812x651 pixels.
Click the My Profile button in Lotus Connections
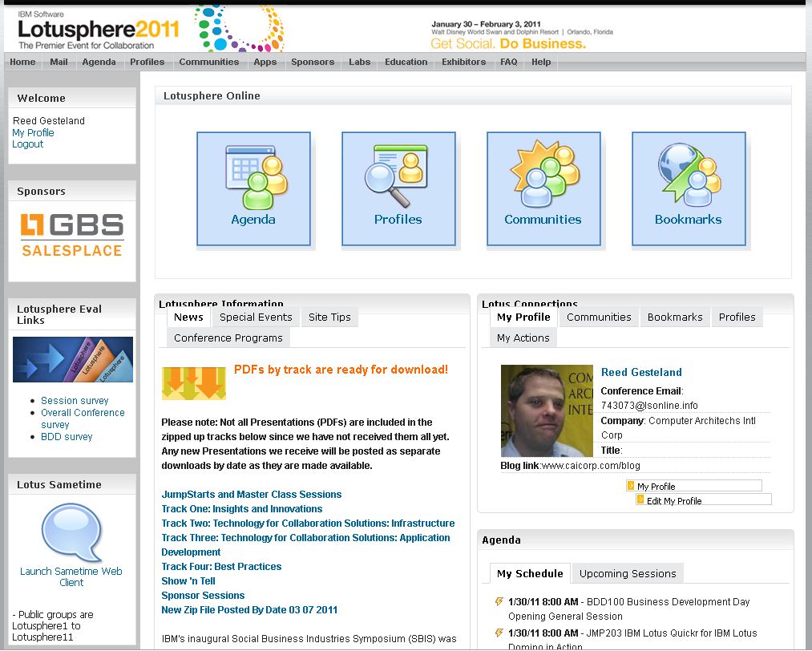694,486
